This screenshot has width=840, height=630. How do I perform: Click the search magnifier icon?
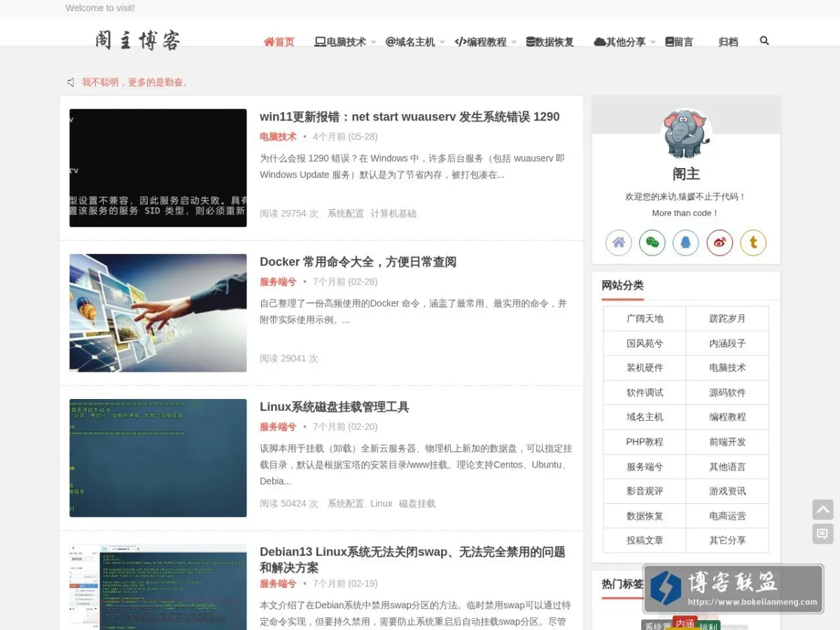click(x=764, y=41)
